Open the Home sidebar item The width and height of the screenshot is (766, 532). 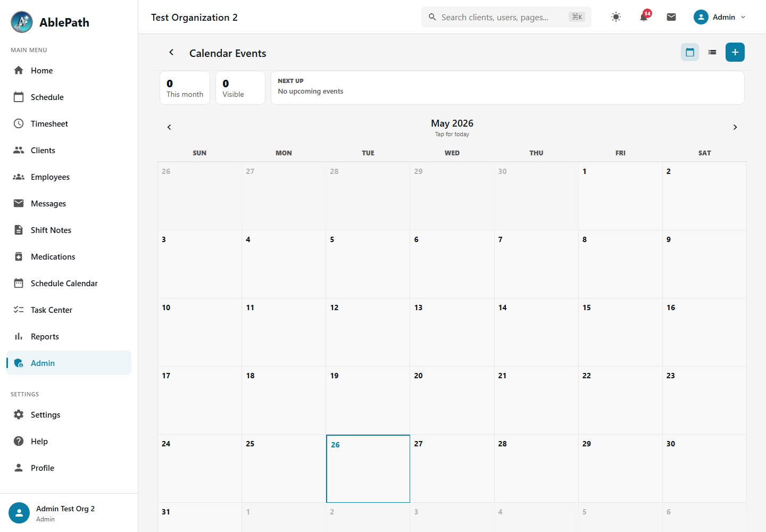69,70
